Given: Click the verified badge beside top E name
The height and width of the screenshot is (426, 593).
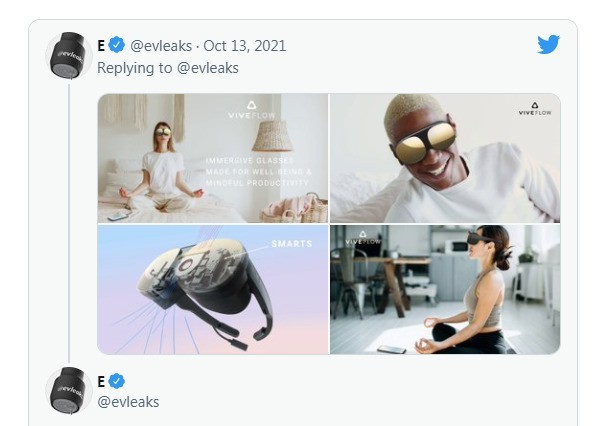Looking at the screenshot, I should point(116,45).
